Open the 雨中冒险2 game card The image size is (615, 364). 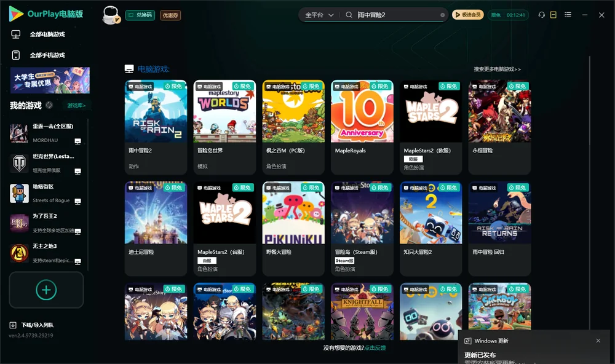(x=156, y=127)
